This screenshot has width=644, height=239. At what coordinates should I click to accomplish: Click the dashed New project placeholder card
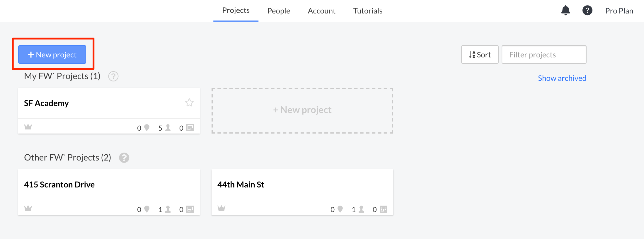pyautogui.click(x=302, y=110)
